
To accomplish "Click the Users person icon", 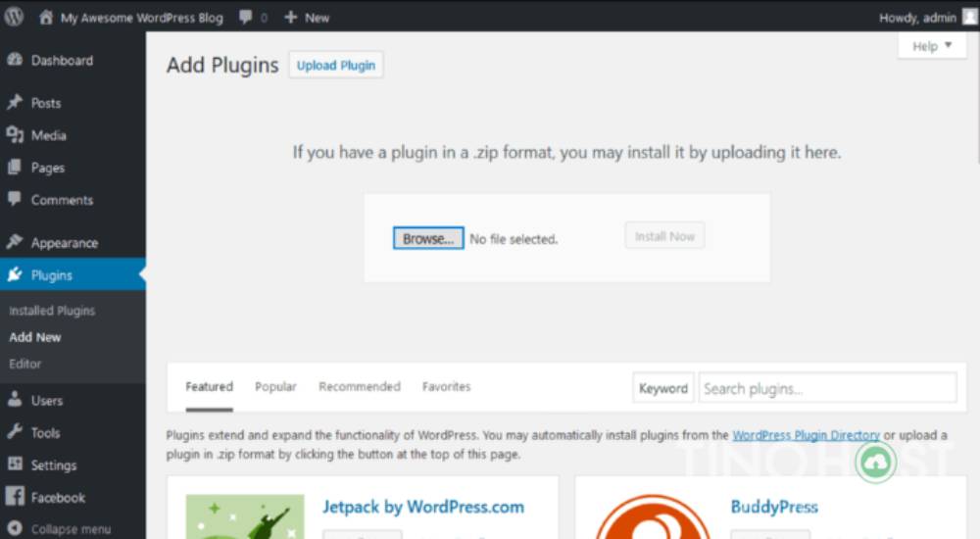I will click(15, 400).
